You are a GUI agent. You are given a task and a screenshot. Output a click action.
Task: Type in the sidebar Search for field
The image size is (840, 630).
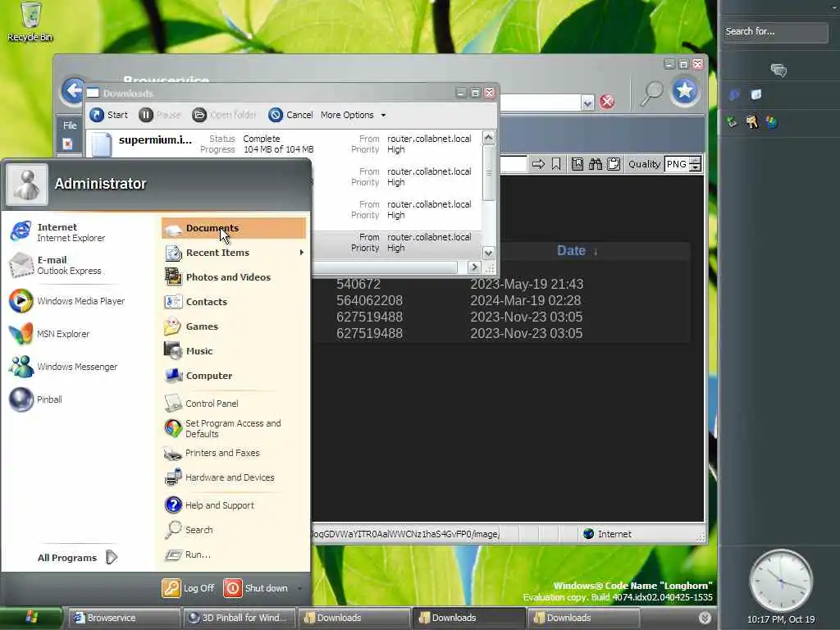point(774,32)
